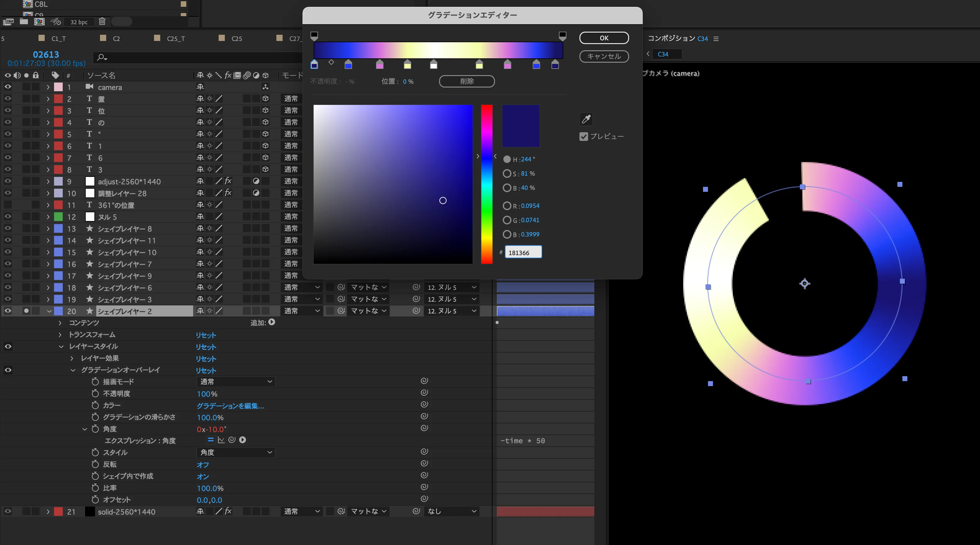Click the eyedropper tool in gradient editor
The height and width of the screenshot is (545, 980).
click(x=586, y=119)
